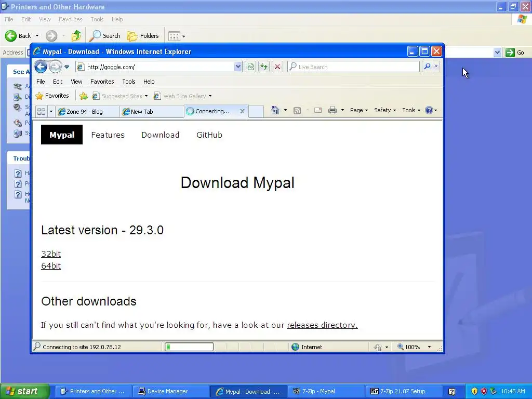Click the Download navigation link
Viewport: 532px width, 399px height.
click(161, 135)
